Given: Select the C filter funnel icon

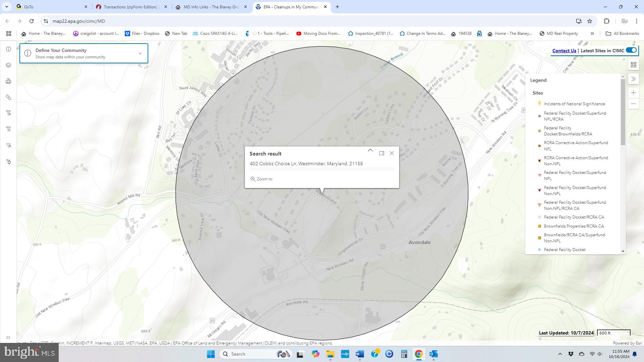Looking at the screenshot, I should tap(8, 129).
